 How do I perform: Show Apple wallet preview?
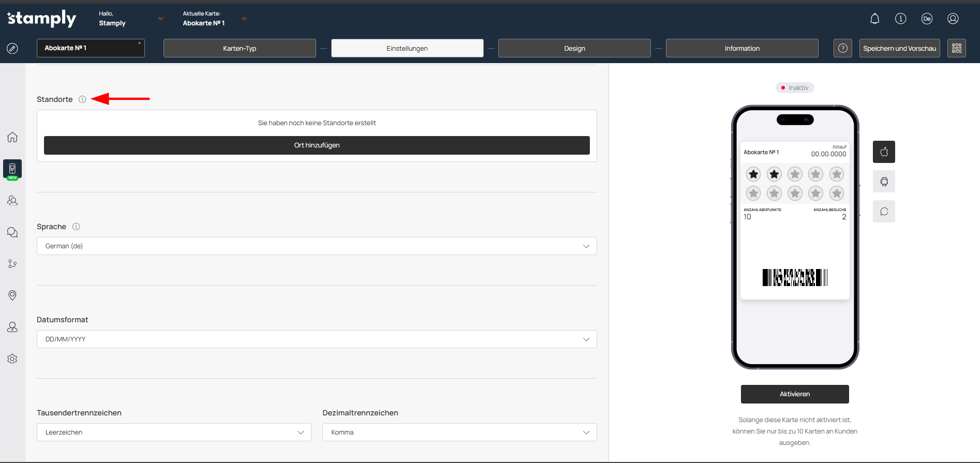tap(884, 152)
